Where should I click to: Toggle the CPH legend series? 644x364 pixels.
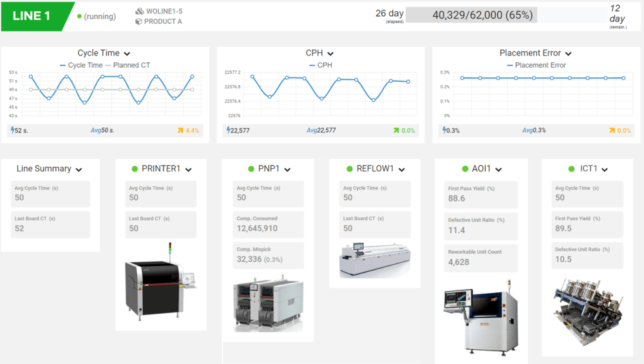(x=321, y=65)
